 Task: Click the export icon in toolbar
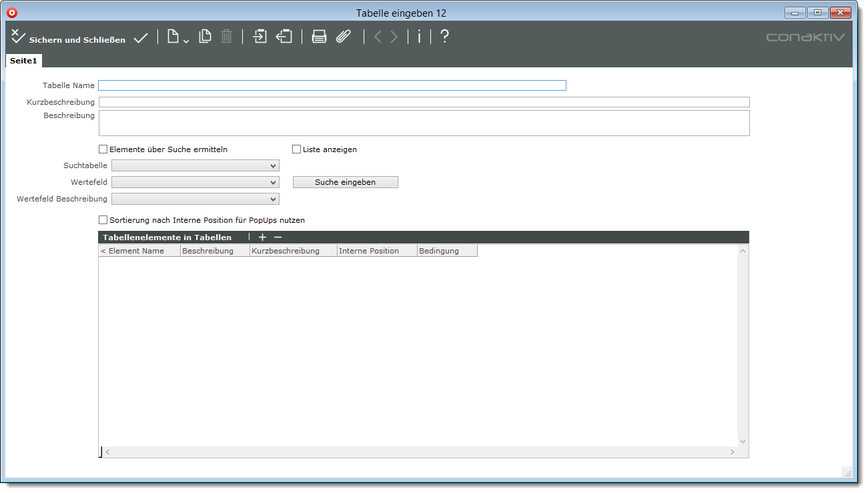pos(285,37)
